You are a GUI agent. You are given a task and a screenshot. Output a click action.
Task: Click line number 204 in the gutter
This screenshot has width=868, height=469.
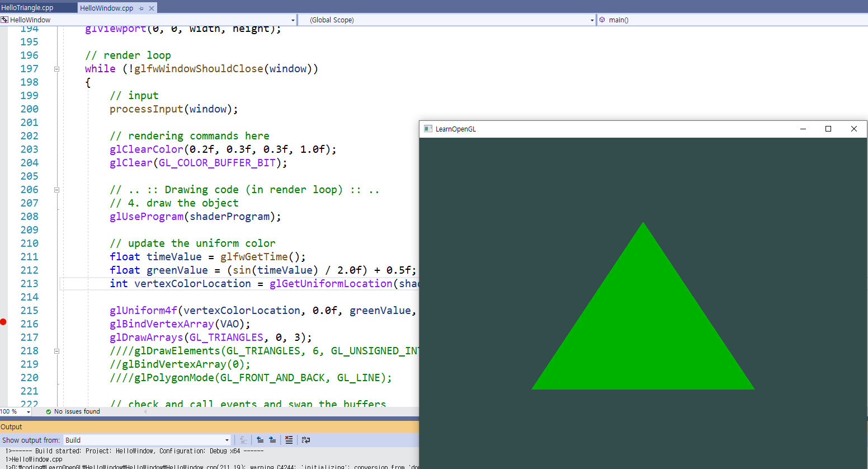(29, 163)
